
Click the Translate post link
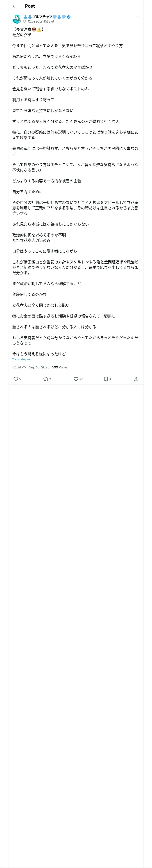point(22,359)
